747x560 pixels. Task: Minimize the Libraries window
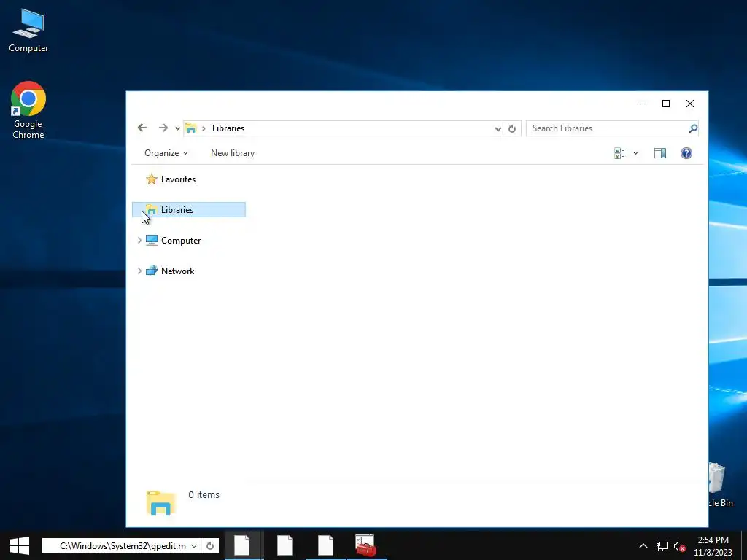point(642,104)
